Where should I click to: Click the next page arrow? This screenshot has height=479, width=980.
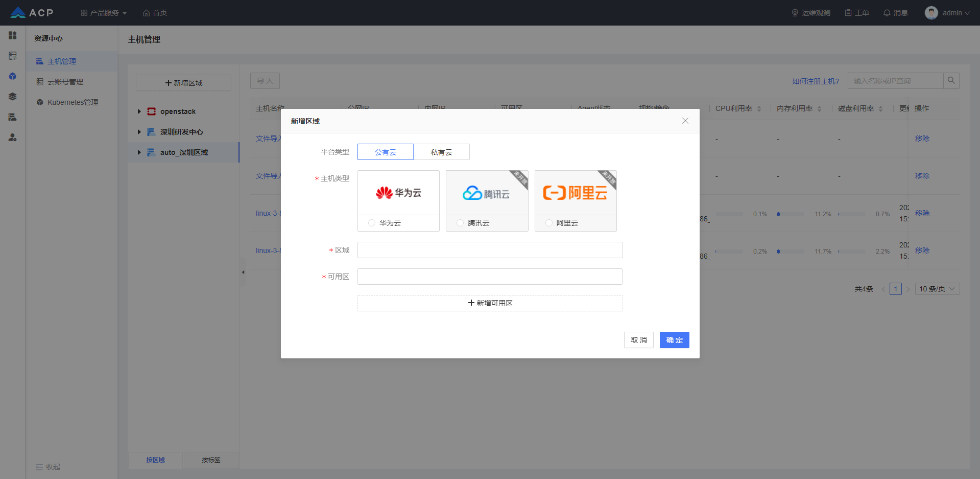[x=908, y=289]
